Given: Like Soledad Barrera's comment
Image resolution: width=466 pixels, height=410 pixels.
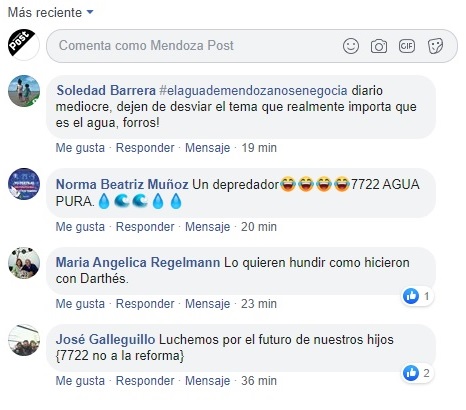Looking at the screenshot, I should coord(80,148).
